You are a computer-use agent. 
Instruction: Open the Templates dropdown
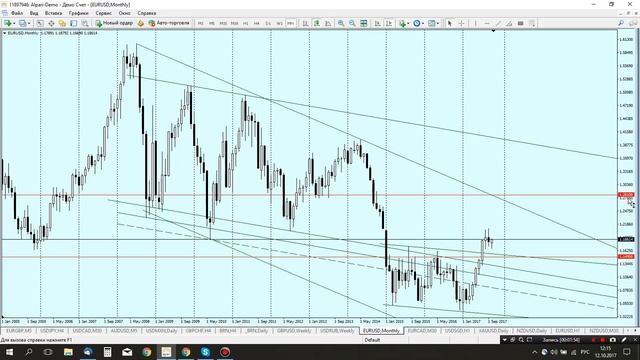point(433,23)
